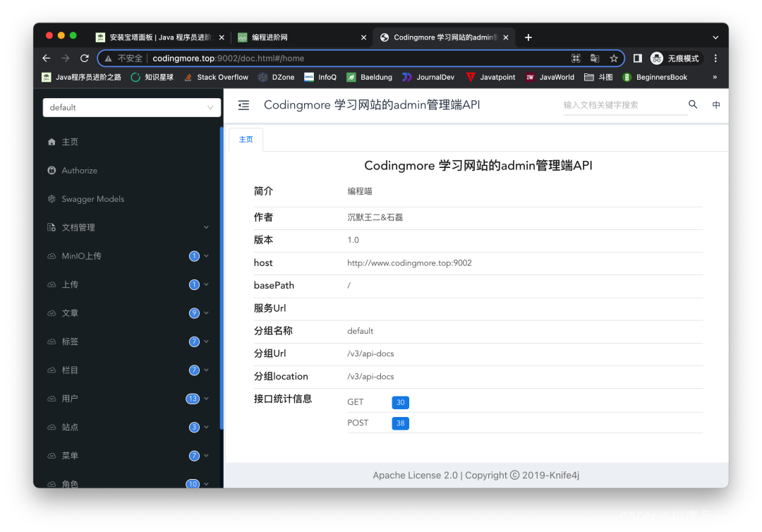
Task: Open a new browser tab with plus
Action: (528, 37)
